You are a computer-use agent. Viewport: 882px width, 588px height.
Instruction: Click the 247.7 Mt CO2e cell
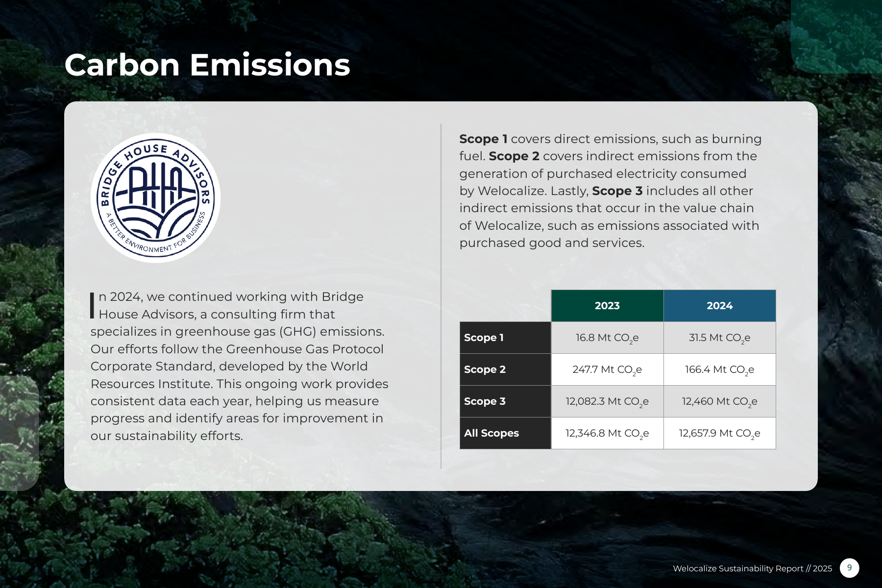click(607, 369)
